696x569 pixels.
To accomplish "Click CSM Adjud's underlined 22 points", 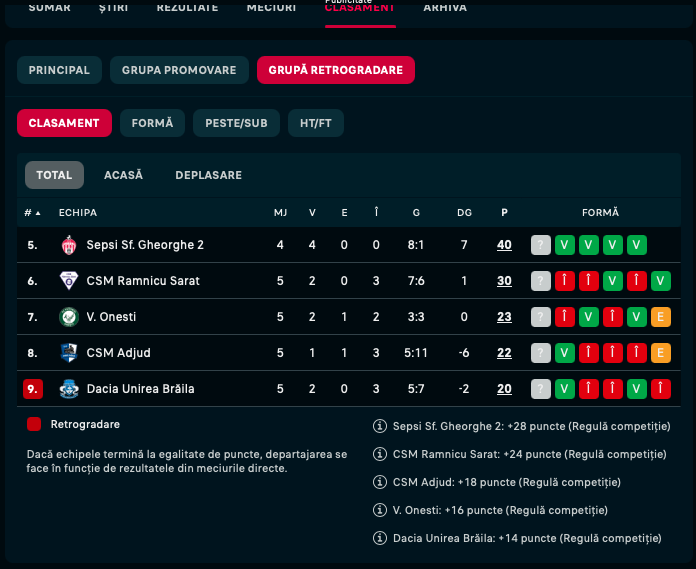I will coord(504,353).
